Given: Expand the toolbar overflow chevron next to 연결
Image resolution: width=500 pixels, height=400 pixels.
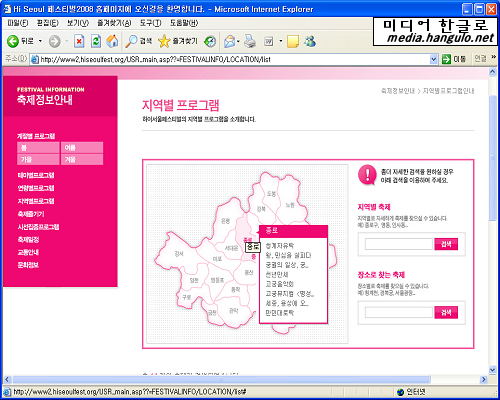Looking at the screenshot, I should (x=494, y=57).
